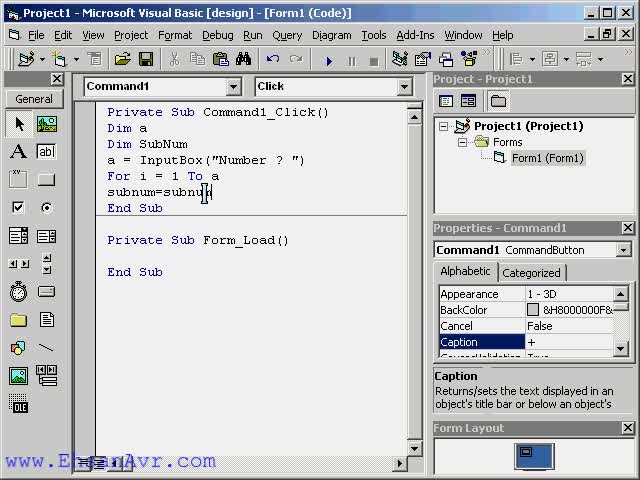Image resolution: width=640 pixels, height=480 pixels.
Task: Open Command1 CommandButton object dropdown
Action: click(623, 250)
